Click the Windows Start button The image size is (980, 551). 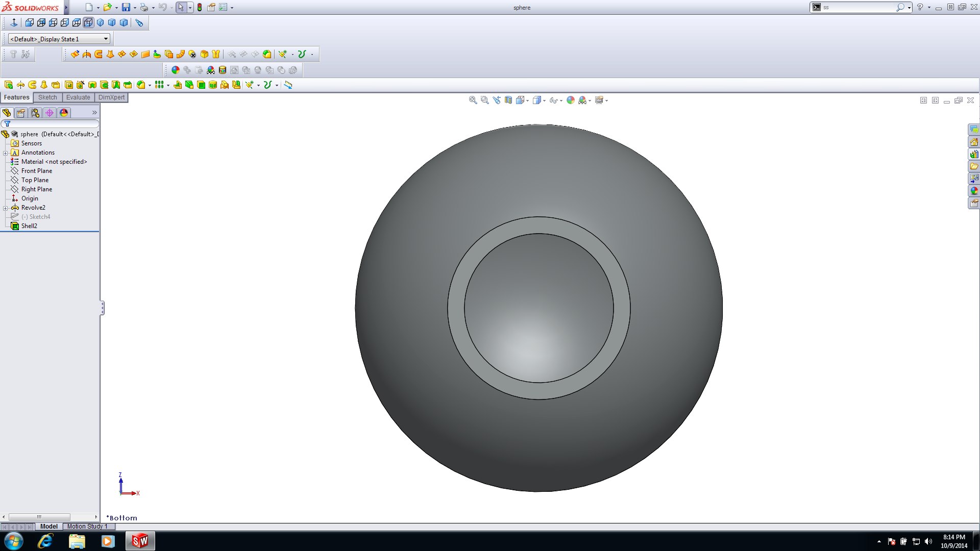pos(13,541)
